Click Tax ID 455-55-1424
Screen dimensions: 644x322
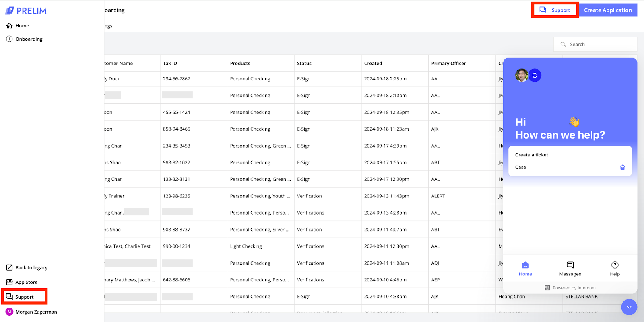point(176,113)
